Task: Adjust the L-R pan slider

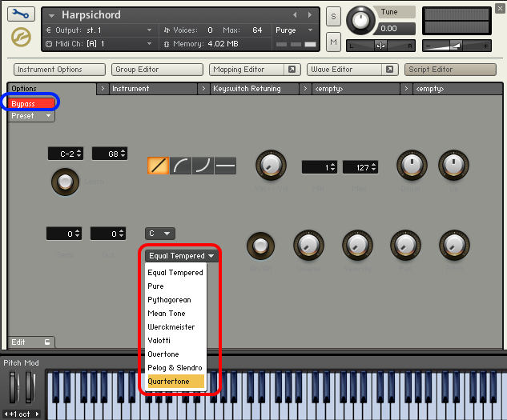Action: coord(380,46)
